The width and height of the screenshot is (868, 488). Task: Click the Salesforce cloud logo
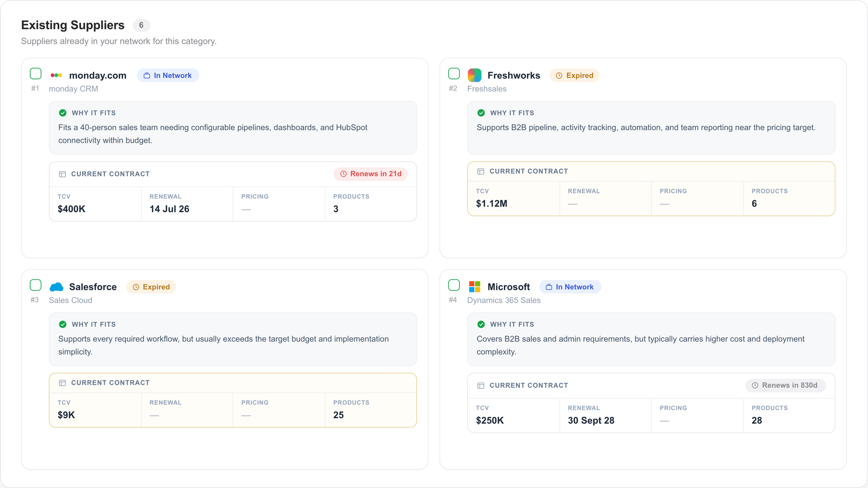(x=56, y=287)
